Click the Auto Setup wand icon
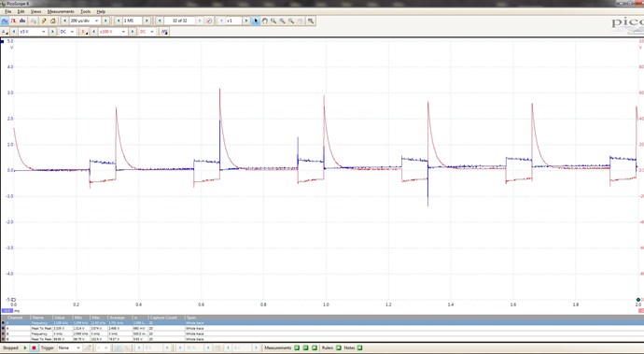The width and height of the screenshot is (644, 354). [44, 21]
